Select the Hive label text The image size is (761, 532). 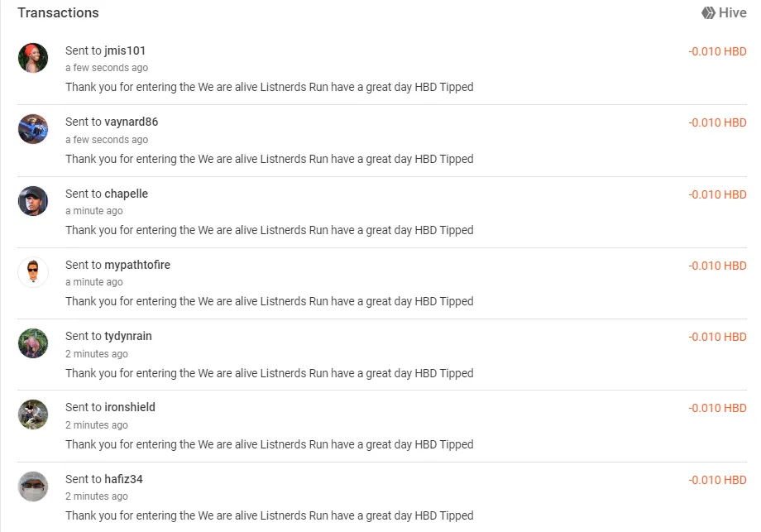[x=732, y=13]
